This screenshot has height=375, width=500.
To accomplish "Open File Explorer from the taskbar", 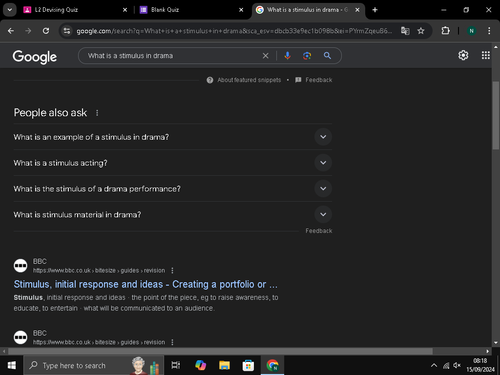I will [224, 365].
